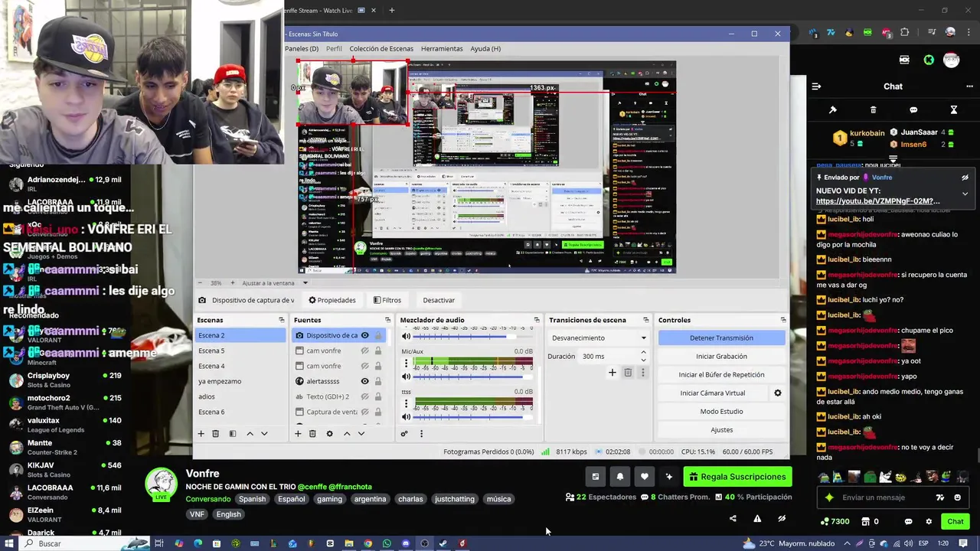Remove the selected source with trash icon

(312, 434)
